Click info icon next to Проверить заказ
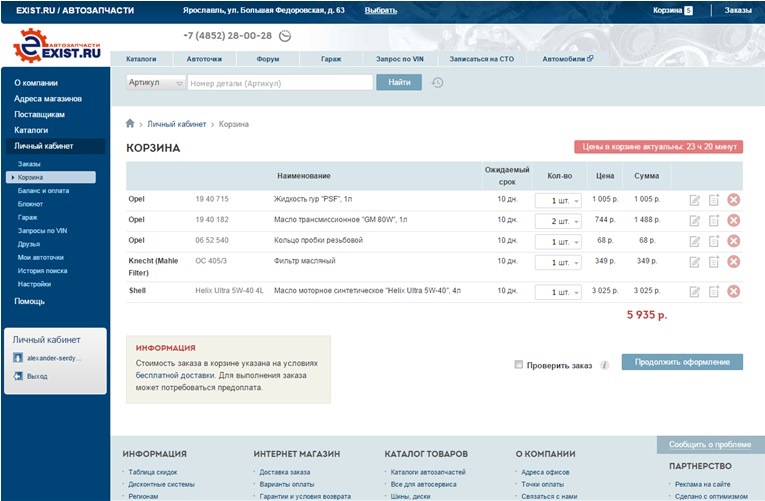Image resolution: width=765 pixels, height=501 pixels. 604,365
